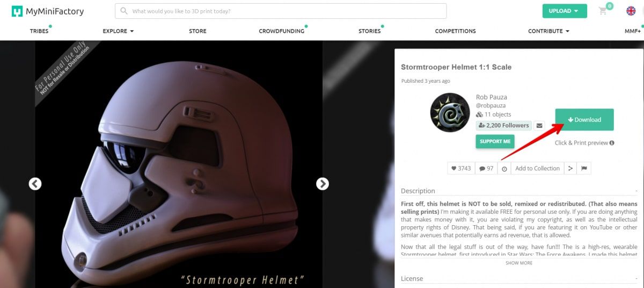Click the 3D print search field
Image resolution: width=644 pixels, height=288 pixels.
pyautogui.click(x=281, y=11)
